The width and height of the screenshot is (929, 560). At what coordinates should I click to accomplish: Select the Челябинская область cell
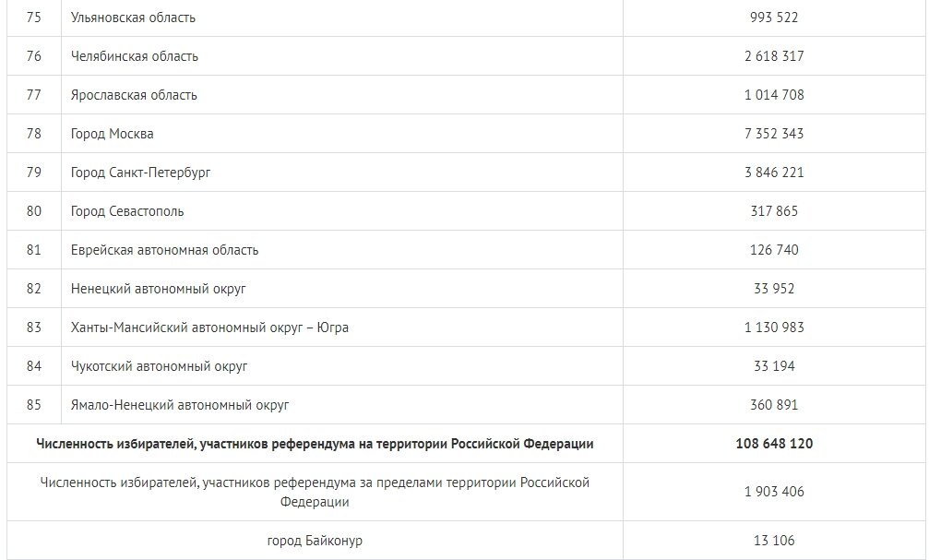tap(135, 56)
